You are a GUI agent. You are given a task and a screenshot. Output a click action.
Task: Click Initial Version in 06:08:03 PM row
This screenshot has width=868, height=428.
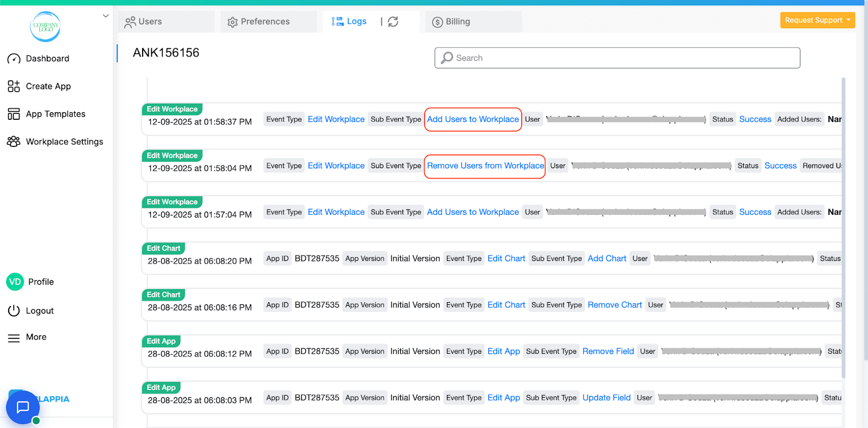415,398
